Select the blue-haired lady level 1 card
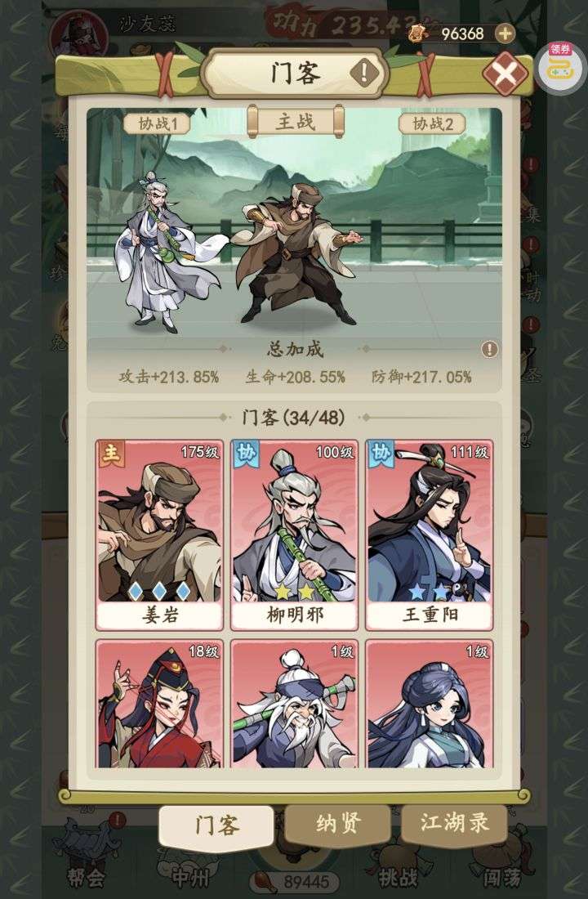This screenshot has width=588, height=899. coord(430,704)
